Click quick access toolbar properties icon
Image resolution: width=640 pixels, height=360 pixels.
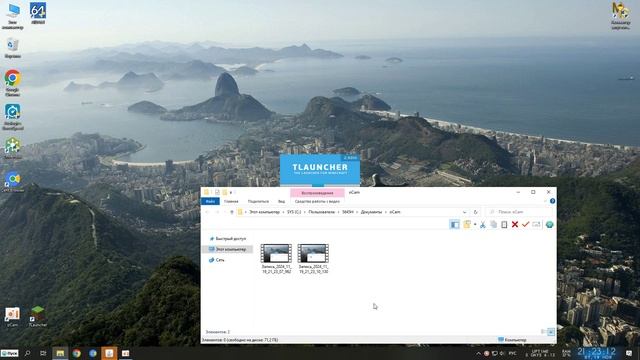click(217, 192)
